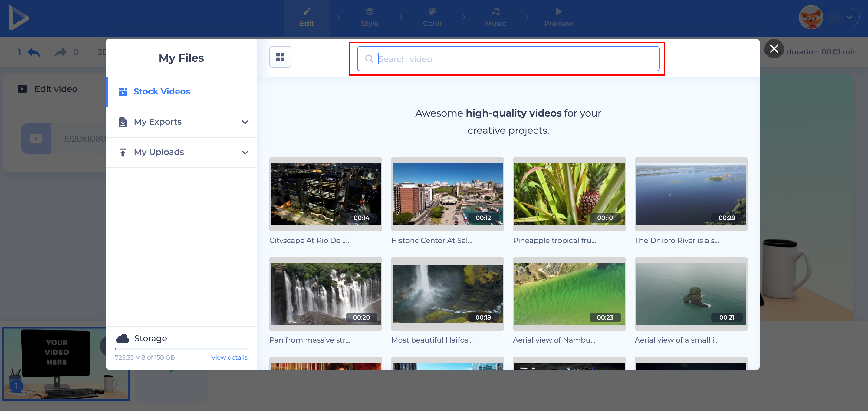The height and width of the screenshot is (411, 868).
Task: Click the My Exports download icon
Action: point(123,122)
